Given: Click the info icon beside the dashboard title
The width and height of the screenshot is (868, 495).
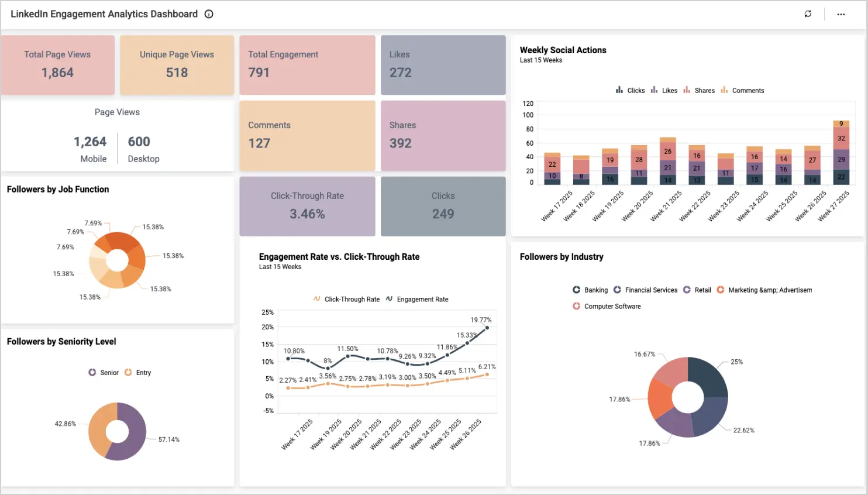Looking at the screenshot, I should click(209, 14).
